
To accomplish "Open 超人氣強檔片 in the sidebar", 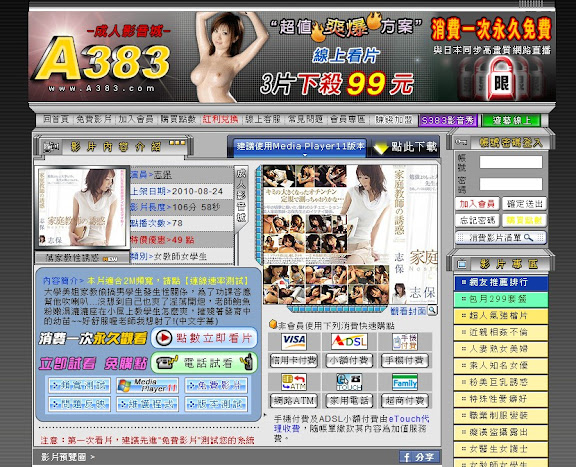I will tap(501, 316).
